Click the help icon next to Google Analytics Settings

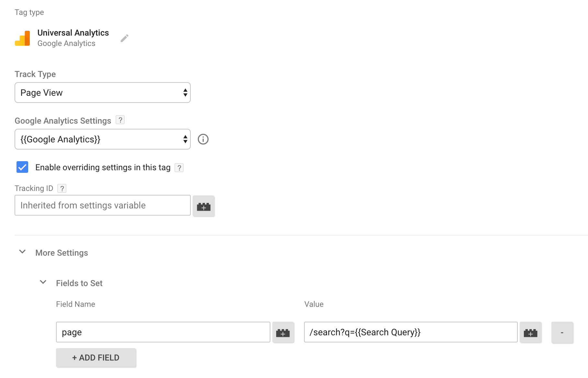pos(120,120)
